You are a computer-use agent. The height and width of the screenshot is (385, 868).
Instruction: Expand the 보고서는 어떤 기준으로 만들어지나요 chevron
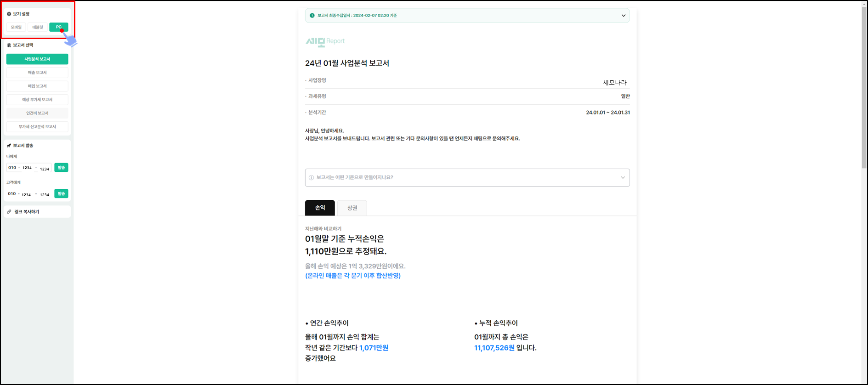pos(623,178)
